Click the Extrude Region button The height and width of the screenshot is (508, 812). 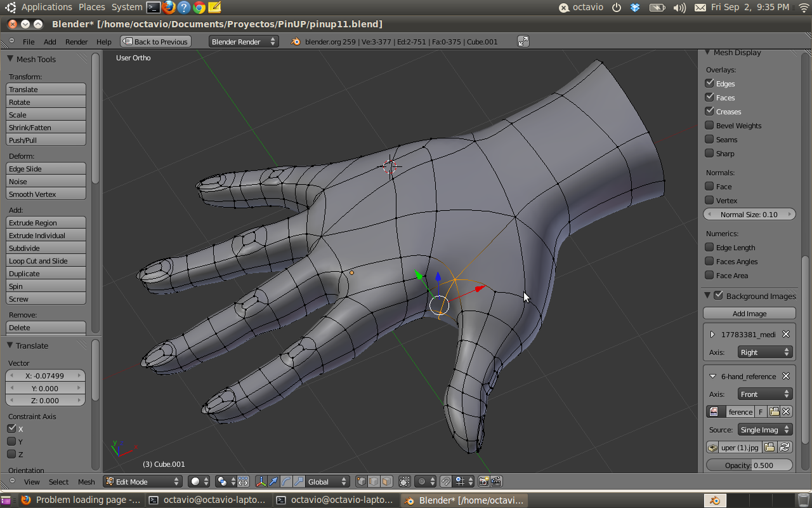(x=46, y=223)
